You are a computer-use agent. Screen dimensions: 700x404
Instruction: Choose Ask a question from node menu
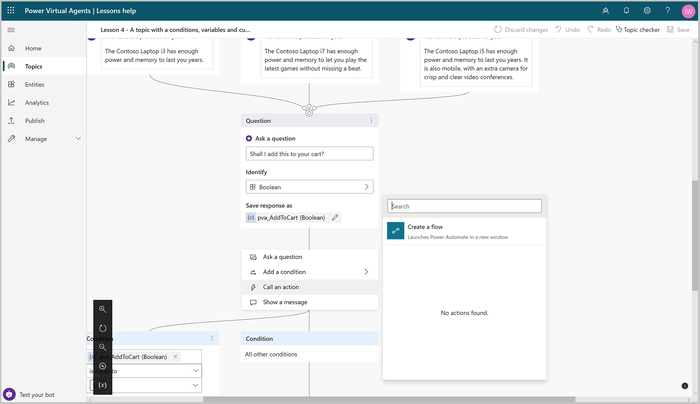click(x=309, y=257)
